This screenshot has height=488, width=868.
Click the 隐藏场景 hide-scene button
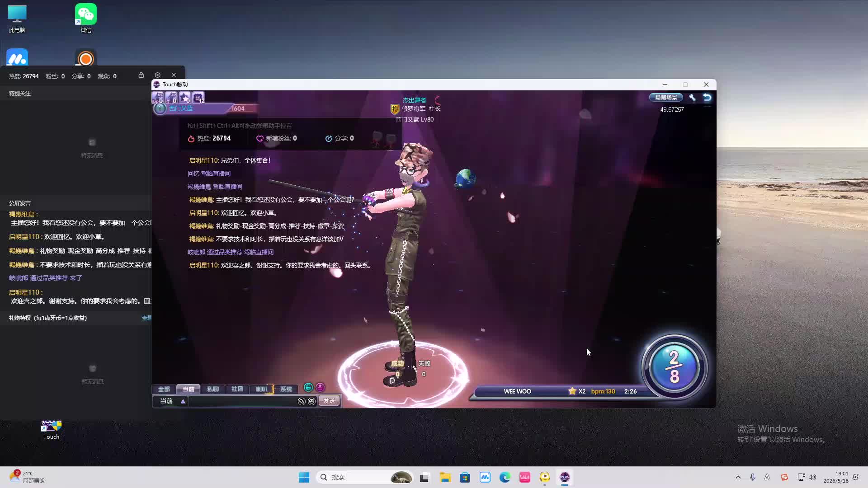[x=666, y=97]
